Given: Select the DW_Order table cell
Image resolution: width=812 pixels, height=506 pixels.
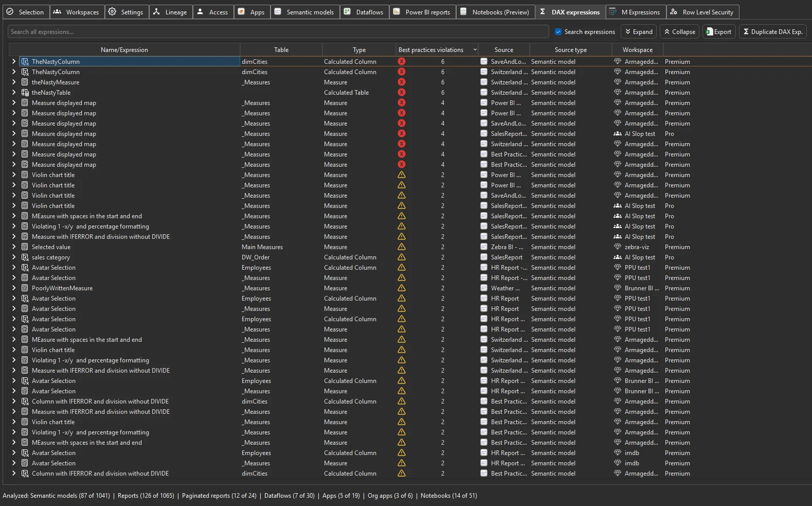Looking at the screenshot, I should (x=256, y=257).
